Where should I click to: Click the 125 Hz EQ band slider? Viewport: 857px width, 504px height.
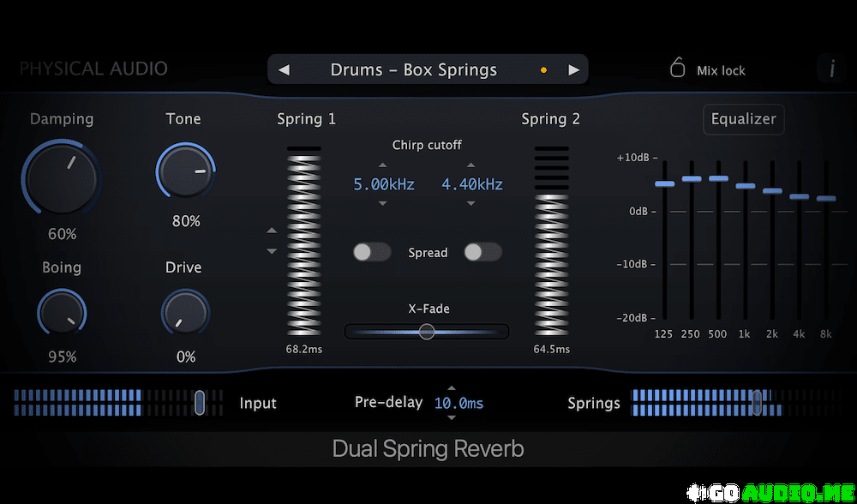(665, 183)
